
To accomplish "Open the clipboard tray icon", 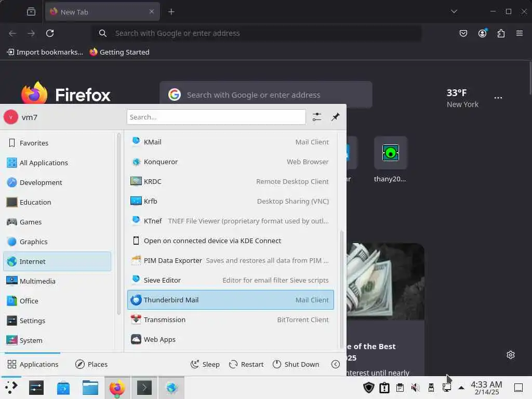I will pos(400,388).
